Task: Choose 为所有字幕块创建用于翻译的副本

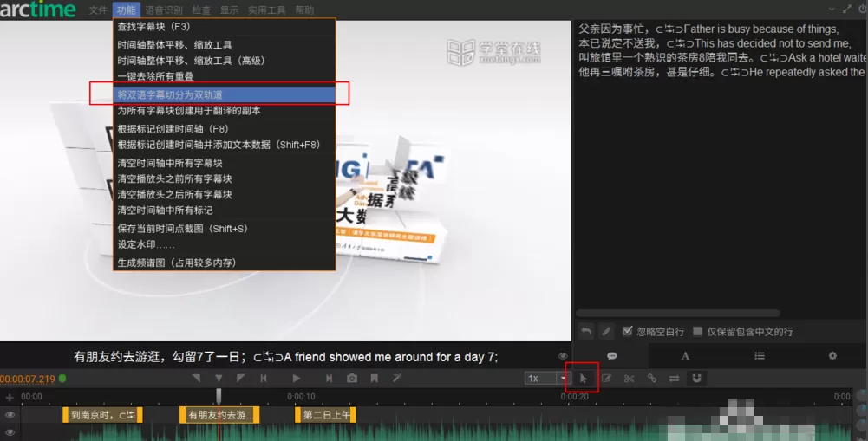Action: pyautogui.click(x=225, y=111)
